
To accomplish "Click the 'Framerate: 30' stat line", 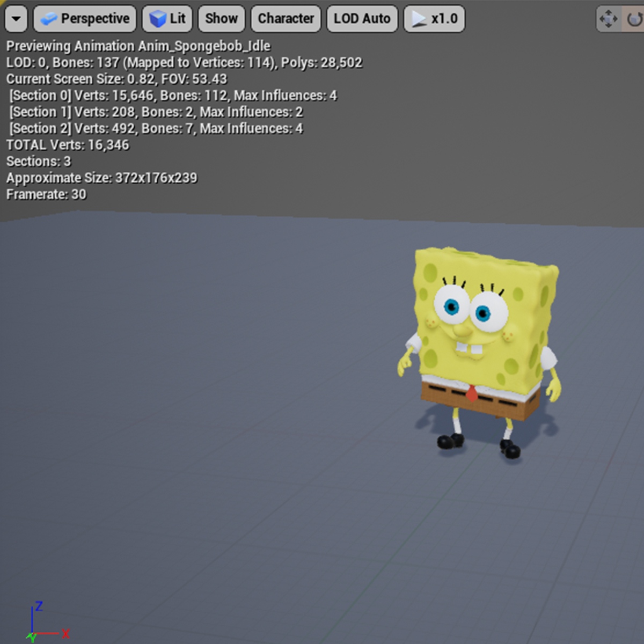I will (46, 194).
